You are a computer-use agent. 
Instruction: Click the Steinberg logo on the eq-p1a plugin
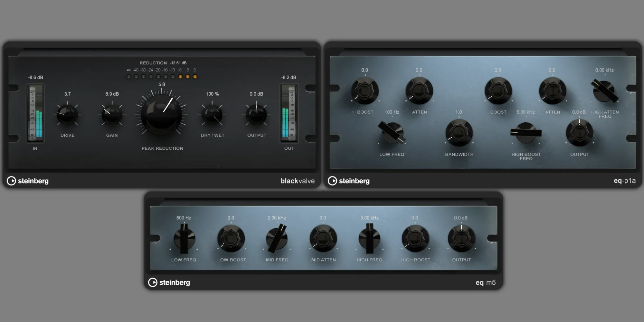pyautogui.click(x=349, y=181)
